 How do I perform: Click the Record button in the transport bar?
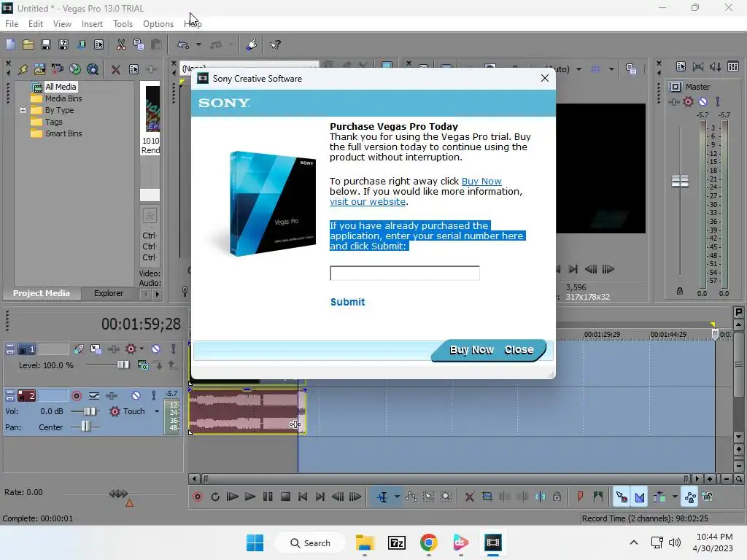point(198,497)
